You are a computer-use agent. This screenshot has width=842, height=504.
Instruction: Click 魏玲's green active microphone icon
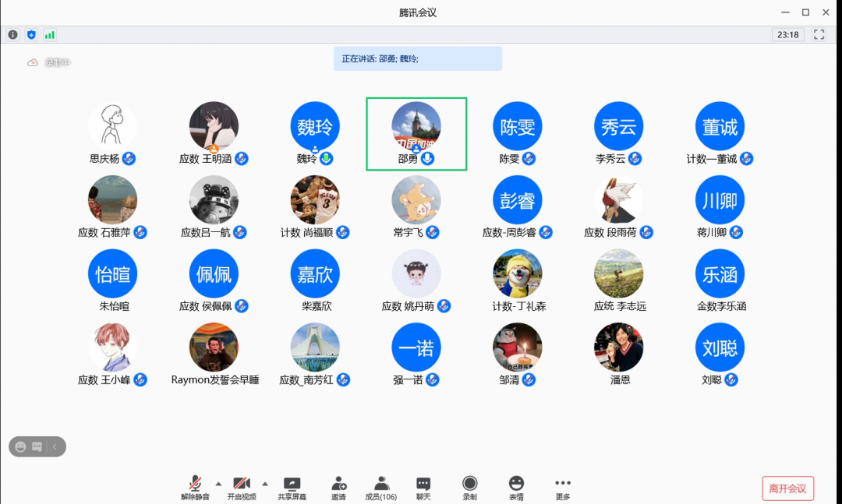(326, 159)
